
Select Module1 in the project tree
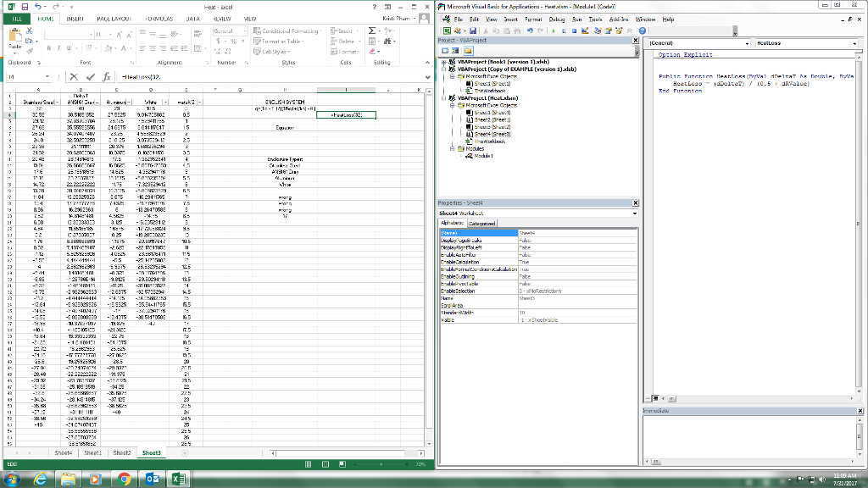click(x=485, y=155)
